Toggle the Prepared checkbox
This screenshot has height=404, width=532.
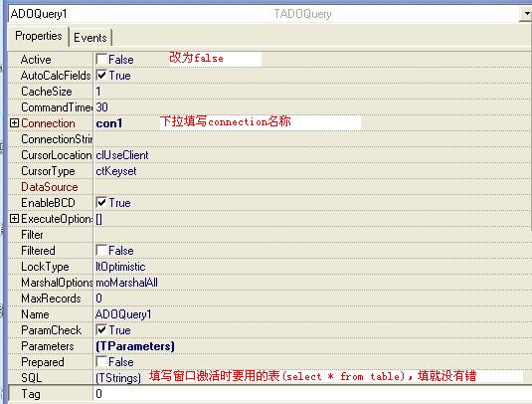coord(101,361)
